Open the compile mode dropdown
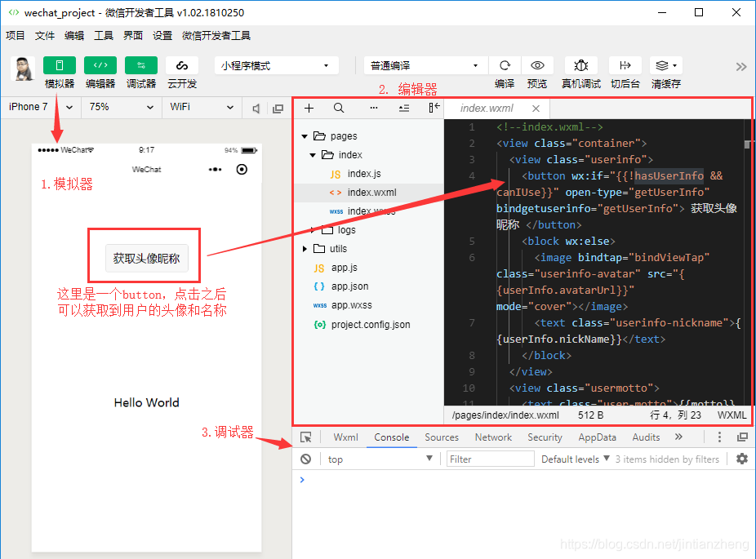 [425, 65]
